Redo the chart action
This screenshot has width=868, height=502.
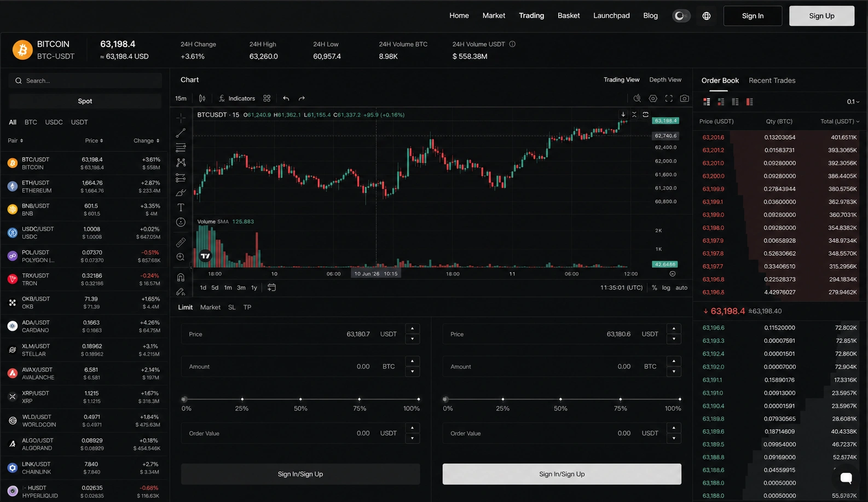tap(302, 99)
